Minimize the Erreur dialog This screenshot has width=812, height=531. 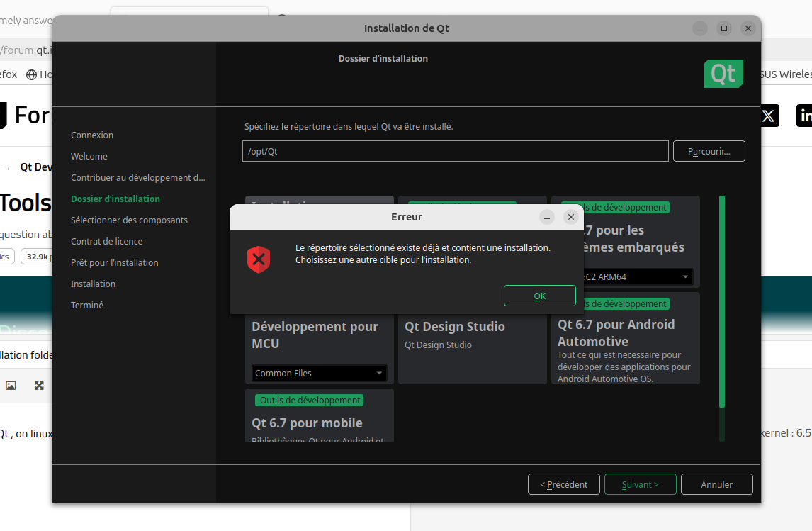[547, 217]
